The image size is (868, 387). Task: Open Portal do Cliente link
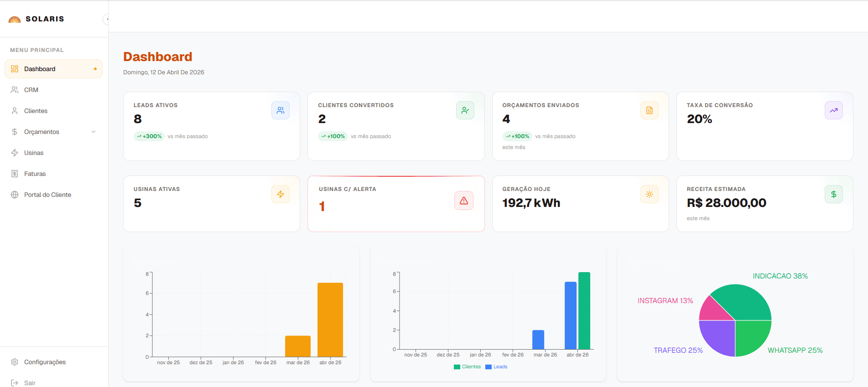(53, 195)
